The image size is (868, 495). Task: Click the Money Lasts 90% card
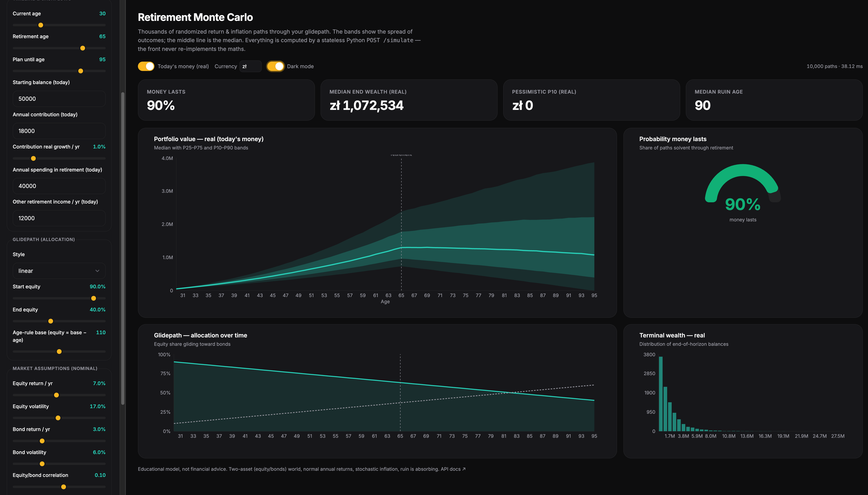226,100
